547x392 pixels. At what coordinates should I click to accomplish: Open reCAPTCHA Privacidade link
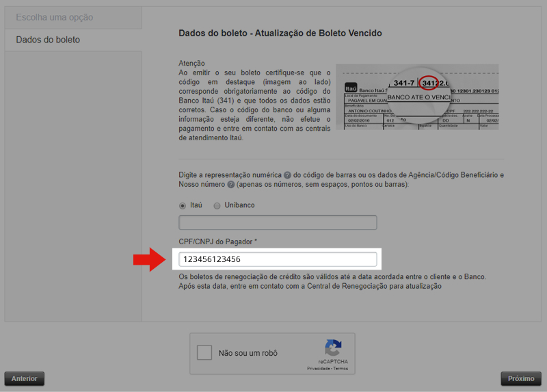tap(319, 368)
